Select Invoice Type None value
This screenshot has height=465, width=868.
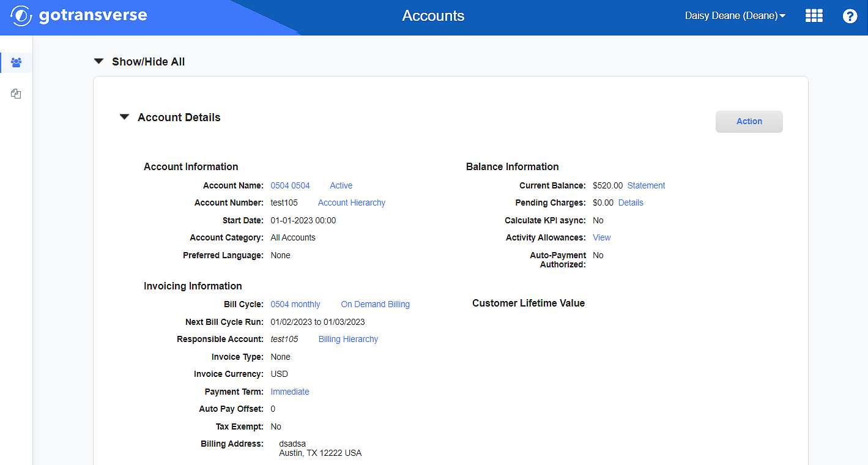[x=281, y=357]
